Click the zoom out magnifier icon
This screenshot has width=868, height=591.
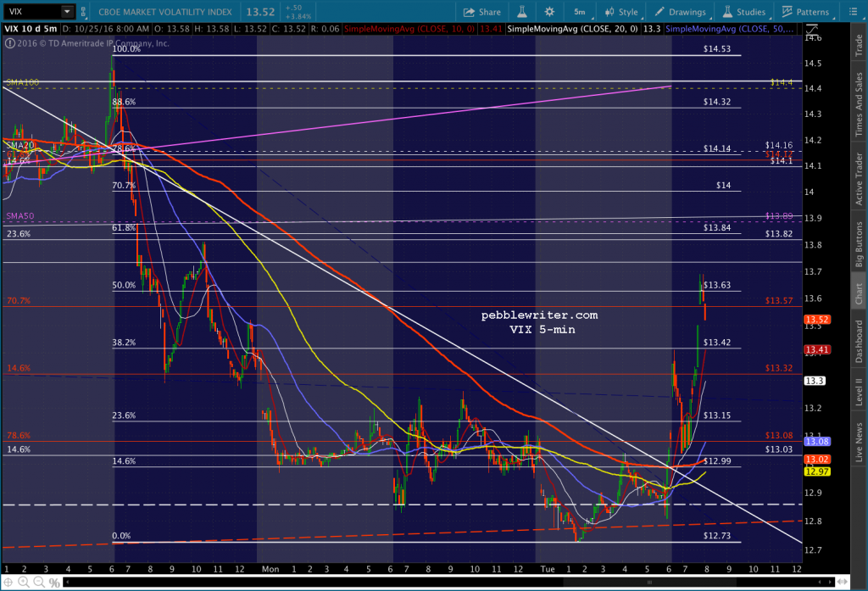(39, 583)
